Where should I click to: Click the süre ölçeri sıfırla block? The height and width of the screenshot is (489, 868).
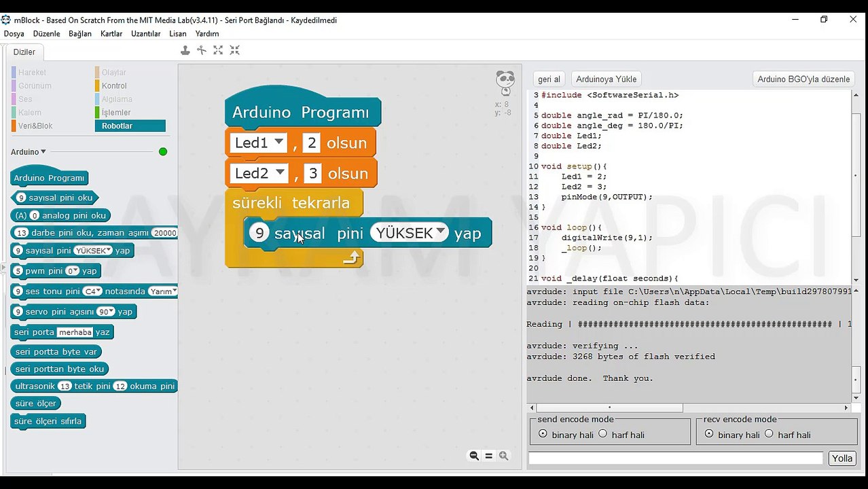(x=48, y=421)
